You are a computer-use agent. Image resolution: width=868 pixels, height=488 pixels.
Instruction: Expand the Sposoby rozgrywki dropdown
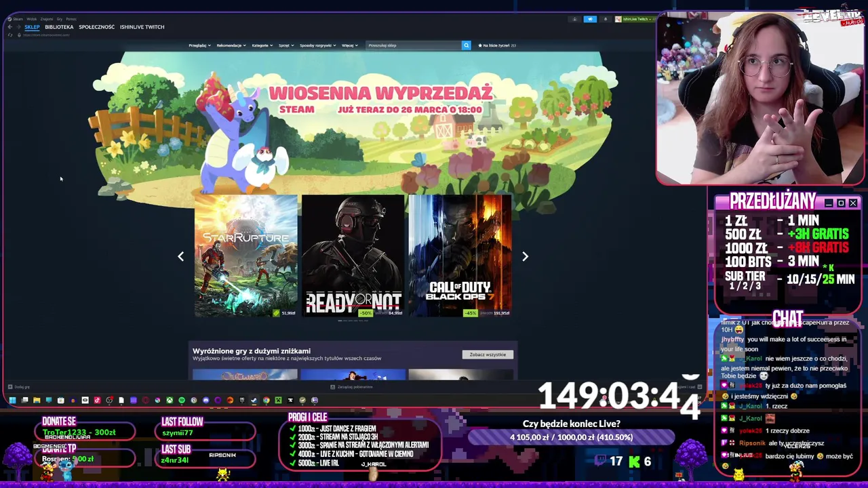click(x=318, y=45)
